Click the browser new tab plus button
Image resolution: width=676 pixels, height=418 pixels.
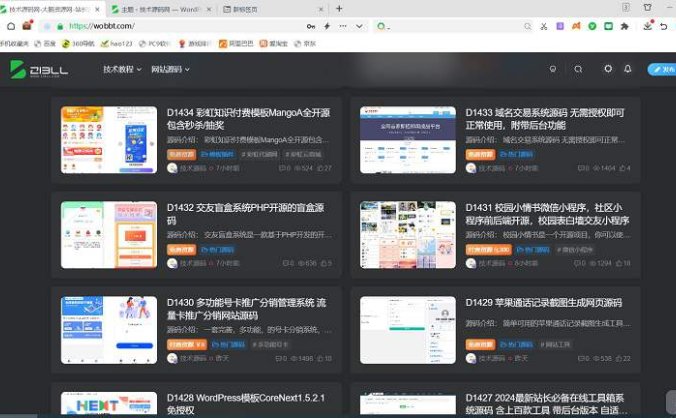[x=340, y=8]
